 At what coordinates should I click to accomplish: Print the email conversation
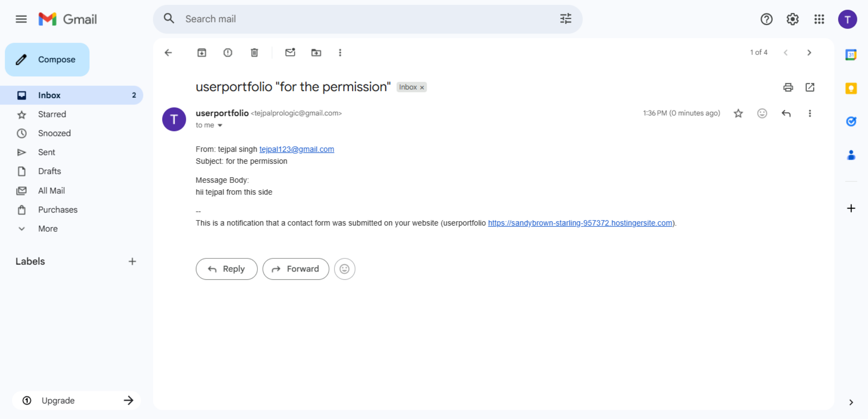pyautogui.click(x=788, y=87)
